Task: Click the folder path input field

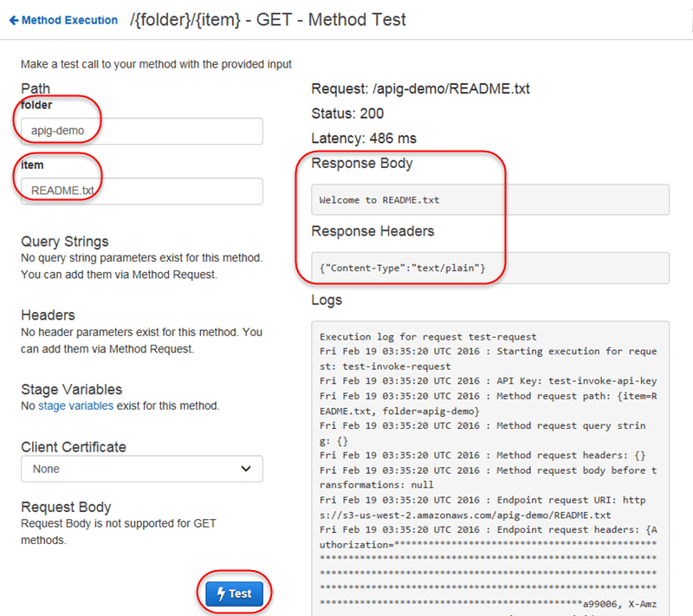Action: 141,131
